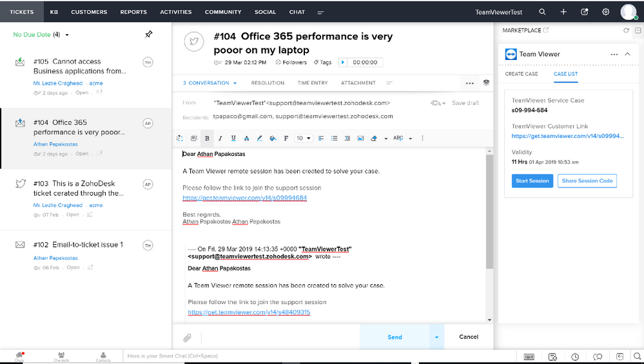Screen dimensions: 644x364
Task: Share the TeamViewer session code
Action: tap(587, 181)
